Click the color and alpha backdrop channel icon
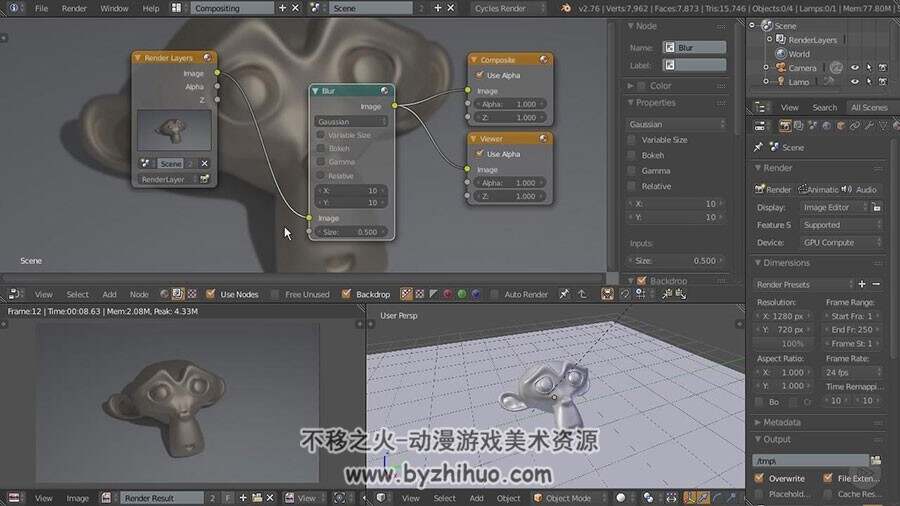Viewport: 900px width, 506px height. pyautogui.click(x=406, y=294)
